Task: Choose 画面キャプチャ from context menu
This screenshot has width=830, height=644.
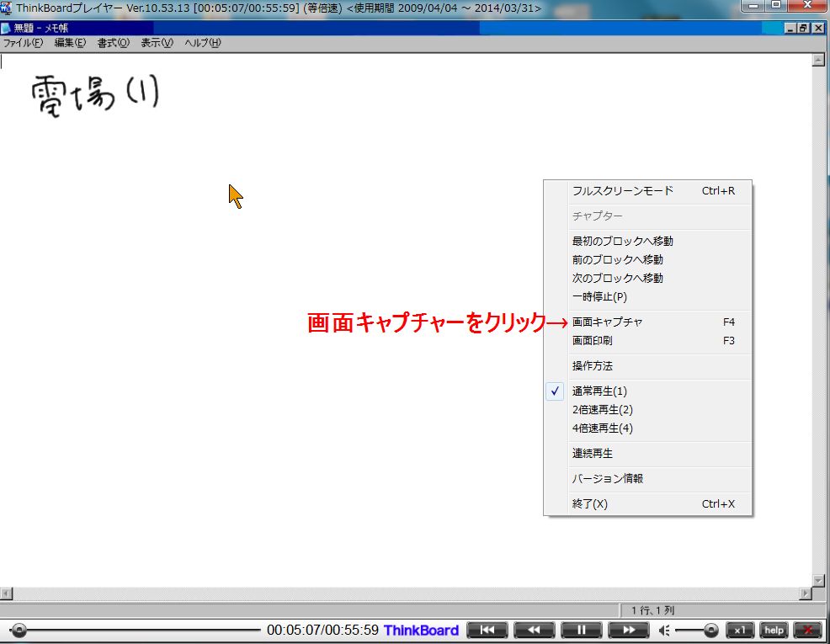Action: click(607, 322)
